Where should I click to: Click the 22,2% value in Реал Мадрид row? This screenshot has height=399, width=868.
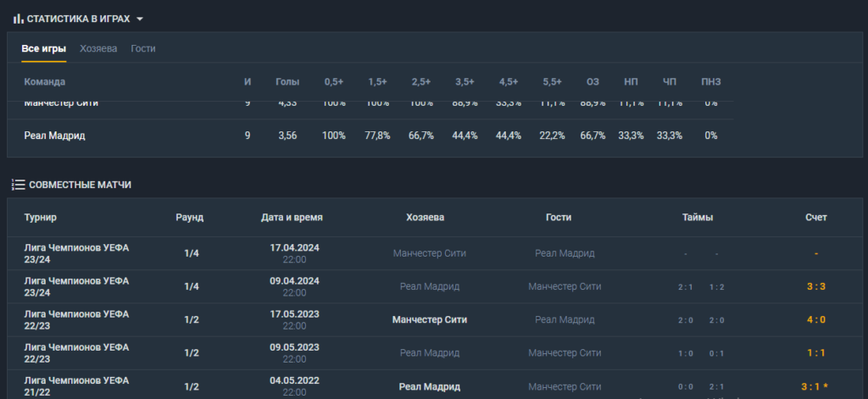pos(553,136)
